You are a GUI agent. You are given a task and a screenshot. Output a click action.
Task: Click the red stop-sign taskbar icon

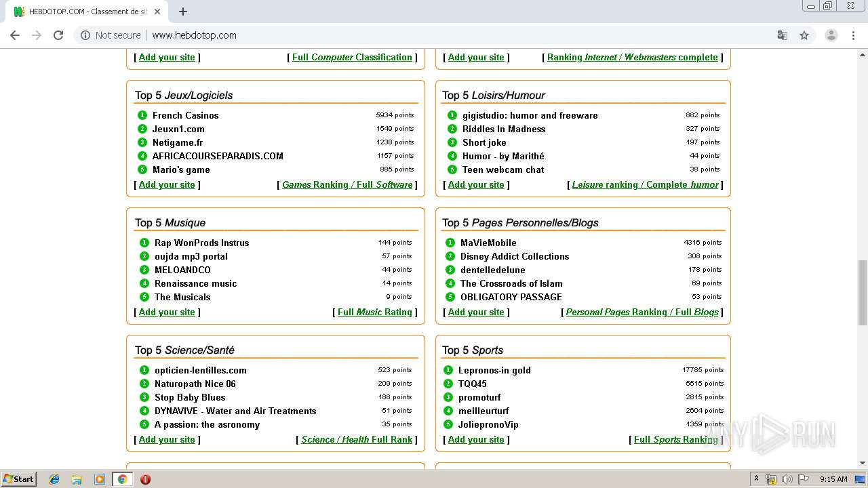point(145,479)
